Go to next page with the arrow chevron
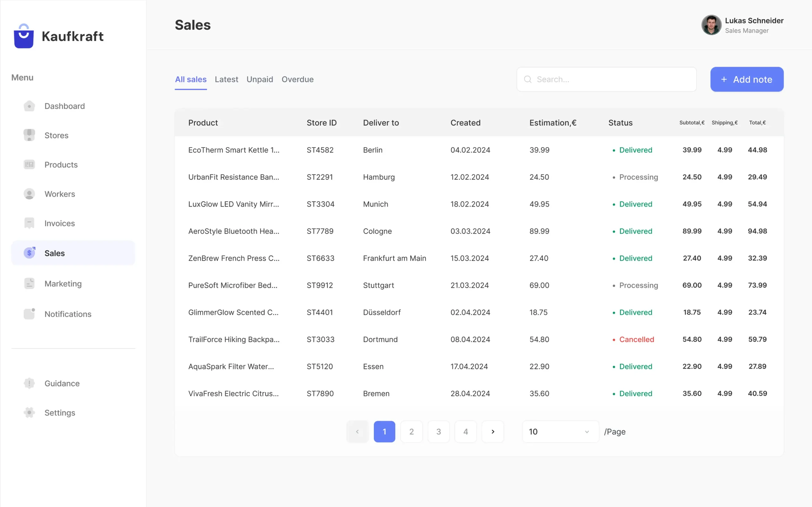This screenshot has height=507, width=812. pyautogui.click(x=493, y=432)
